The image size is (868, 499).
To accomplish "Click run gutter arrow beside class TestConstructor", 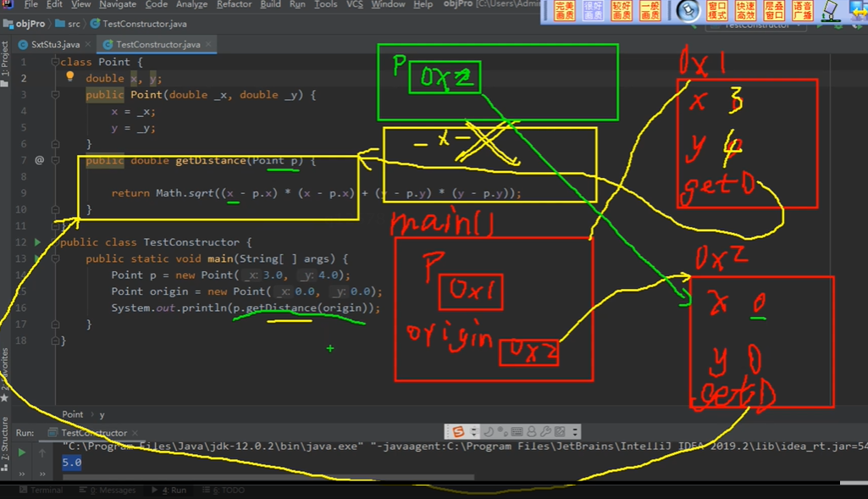I will (x=37, y=242).
